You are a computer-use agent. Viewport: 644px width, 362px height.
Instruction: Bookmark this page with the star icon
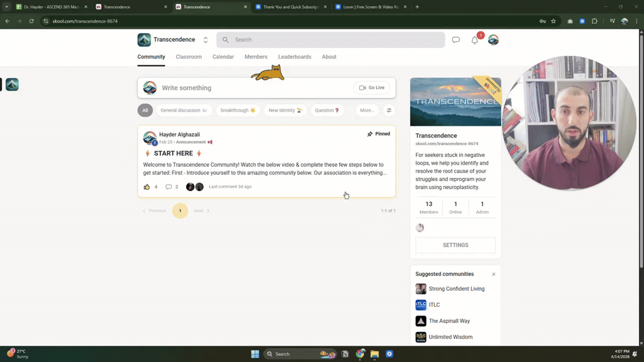coord(553,21)
